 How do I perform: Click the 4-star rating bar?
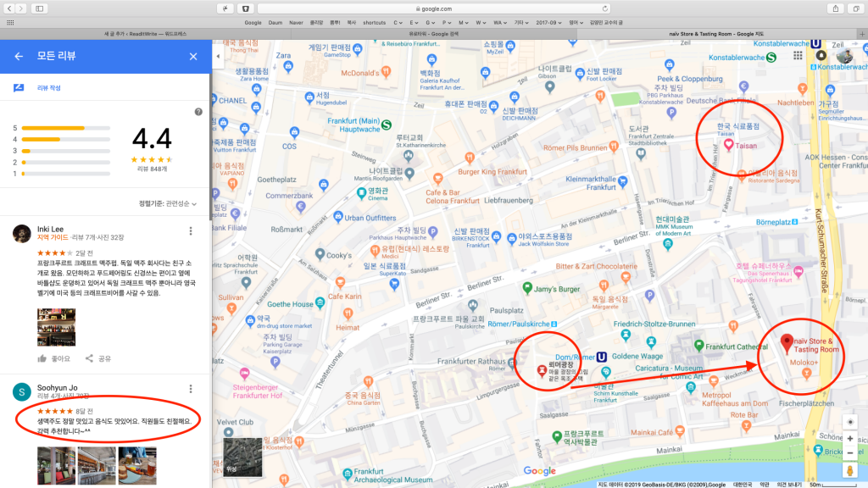tap(66, 140)
